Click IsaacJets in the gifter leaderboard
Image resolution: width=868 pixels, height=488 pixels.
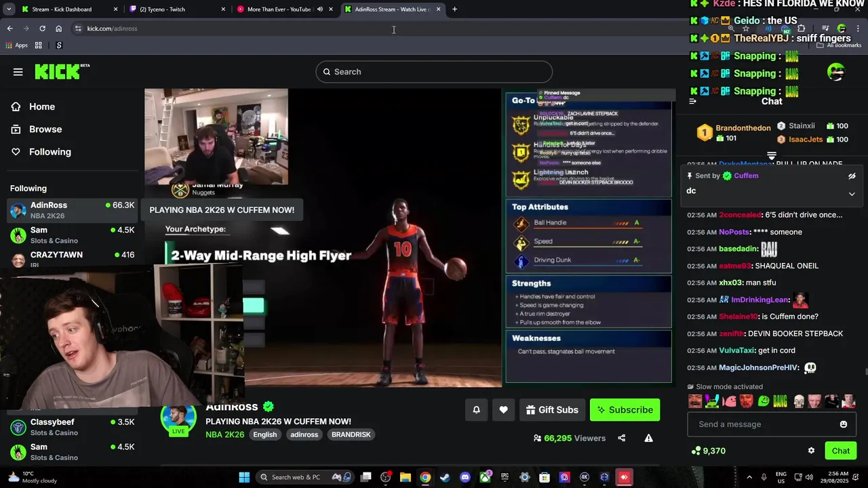[806, 139]
